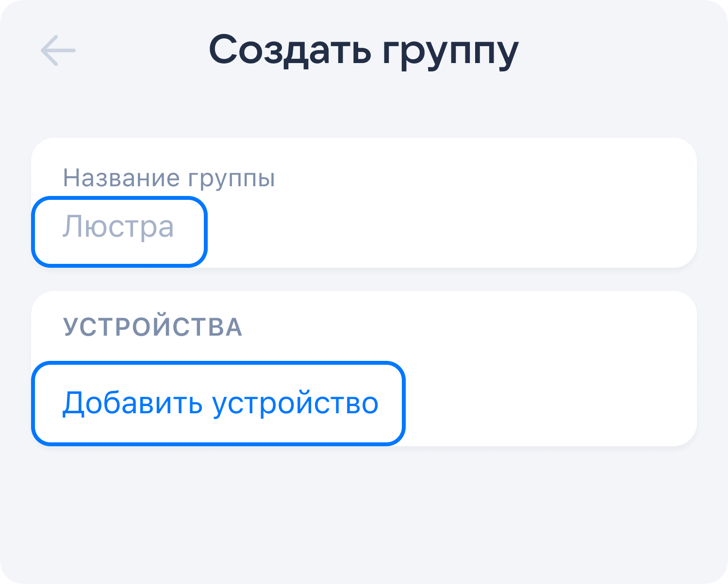This screenshot has width=728, height=584.
Task: Select the Люстра placeholder text
Action: click(119, 227)
